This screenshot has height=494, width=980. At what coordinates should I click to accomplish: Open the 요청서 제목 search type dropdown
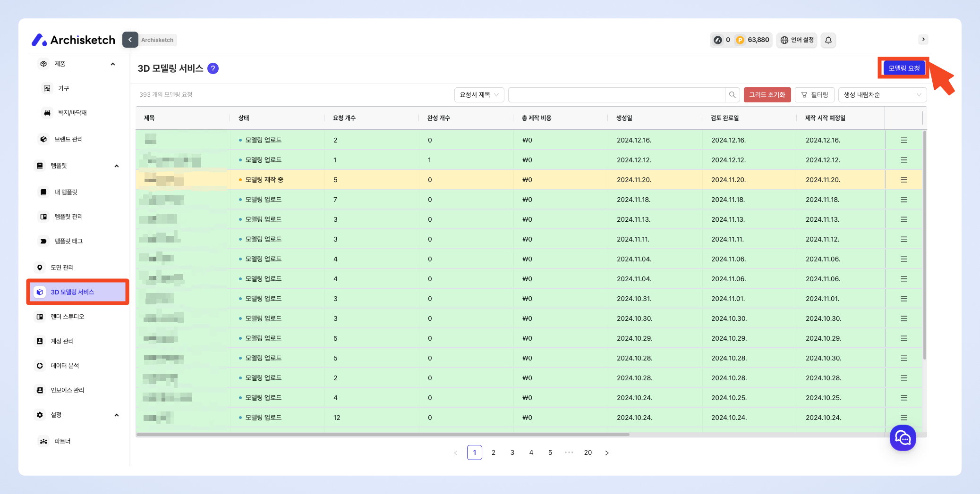point(479,95)
